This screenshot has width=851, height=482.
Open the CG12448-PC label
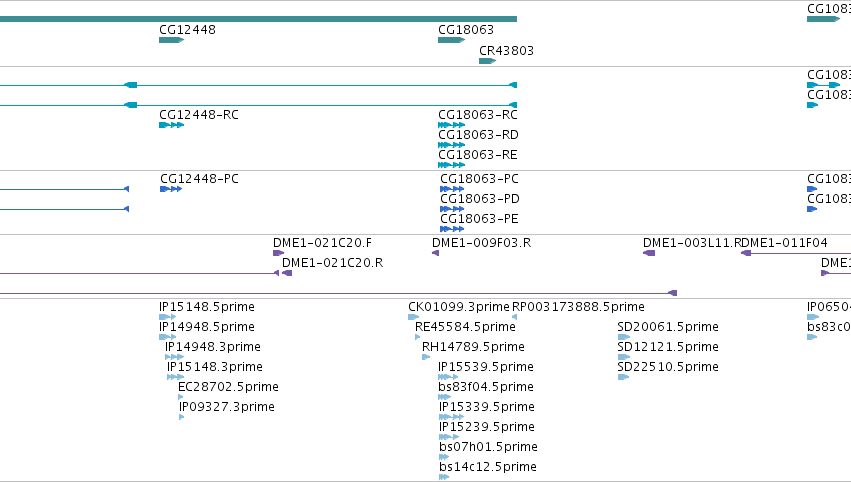click(x=199, y=179)
